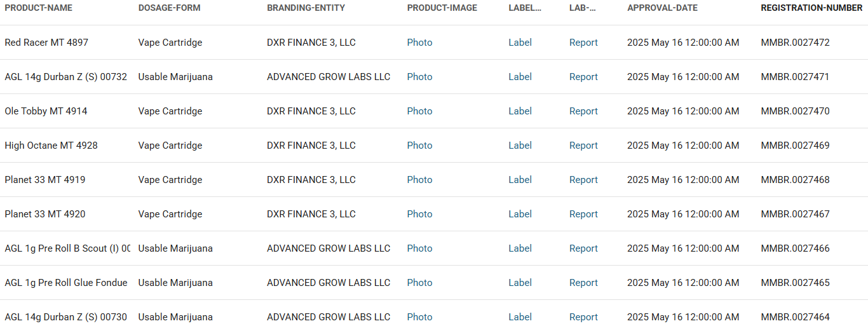868x333 pixels.
Task: Sort by DOSAGE-FORM column header
Action: [169, 8]
